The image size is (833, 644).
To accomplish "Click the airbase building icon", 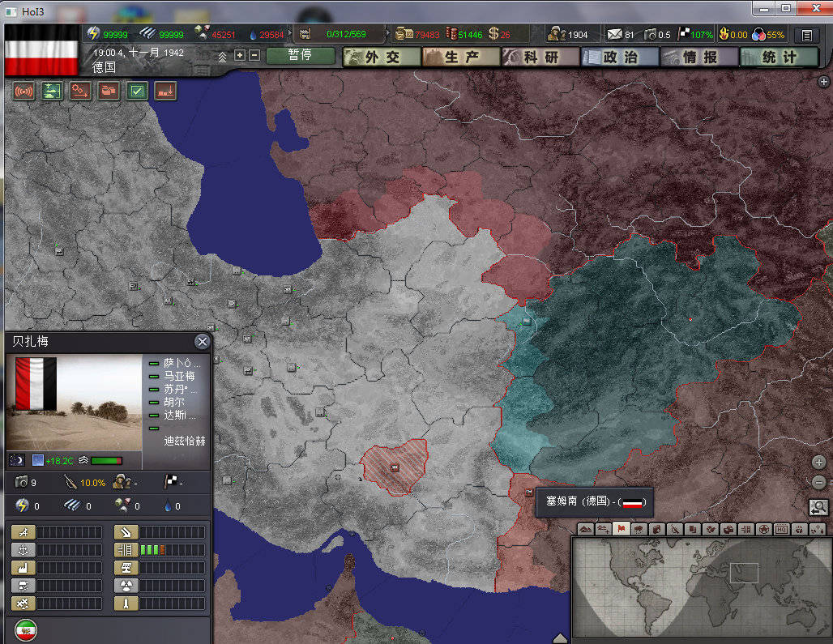I will tap(23, 532).
